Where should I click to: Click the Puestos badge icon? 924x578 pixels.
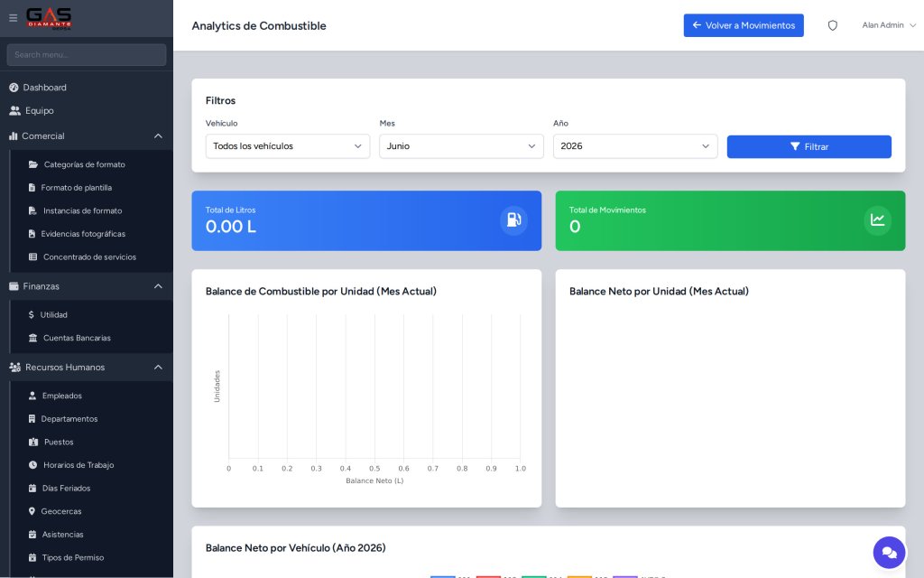pos(33,442)
